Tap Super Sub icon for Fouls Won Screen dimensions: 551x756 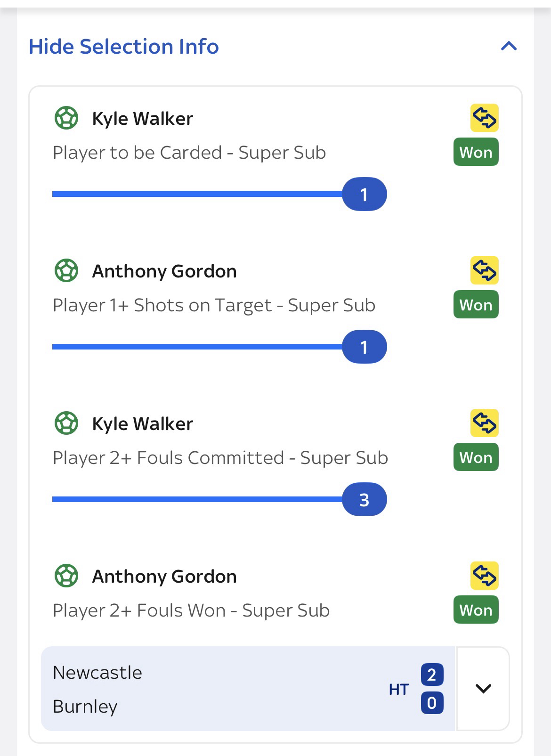(x=484, y=576)
